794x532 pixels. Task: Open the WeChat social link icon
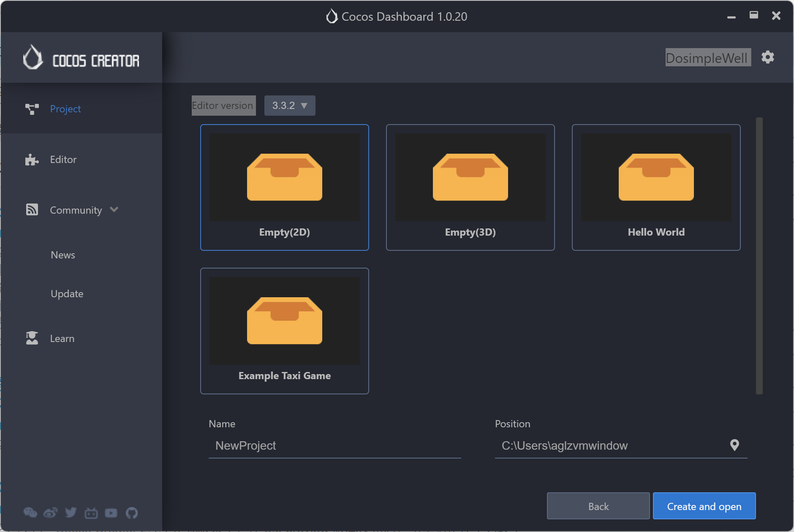(30, 513)
